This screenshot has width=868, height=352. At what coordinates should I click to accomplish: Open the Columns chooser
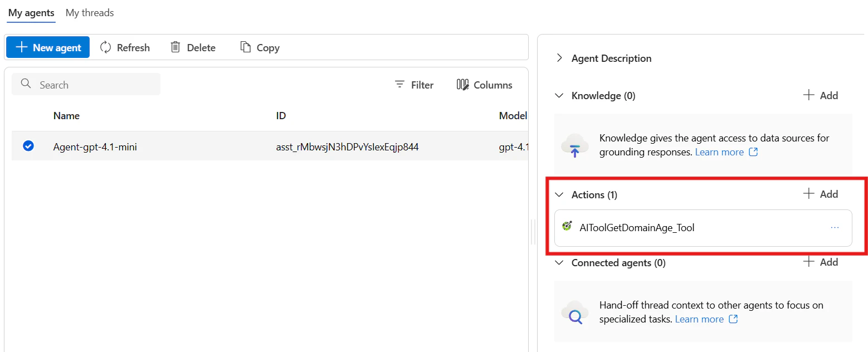click(x=484, y=85)
